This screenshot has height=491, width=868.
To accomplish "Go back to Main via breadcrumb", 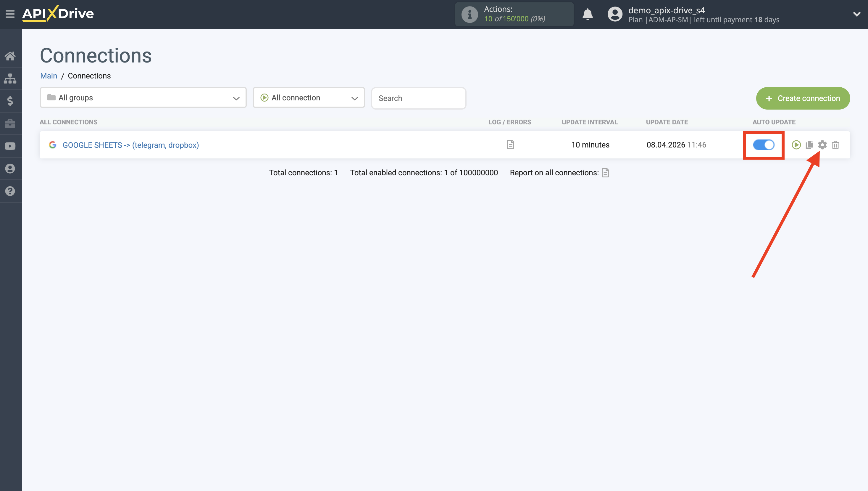I will coord(49,76).
